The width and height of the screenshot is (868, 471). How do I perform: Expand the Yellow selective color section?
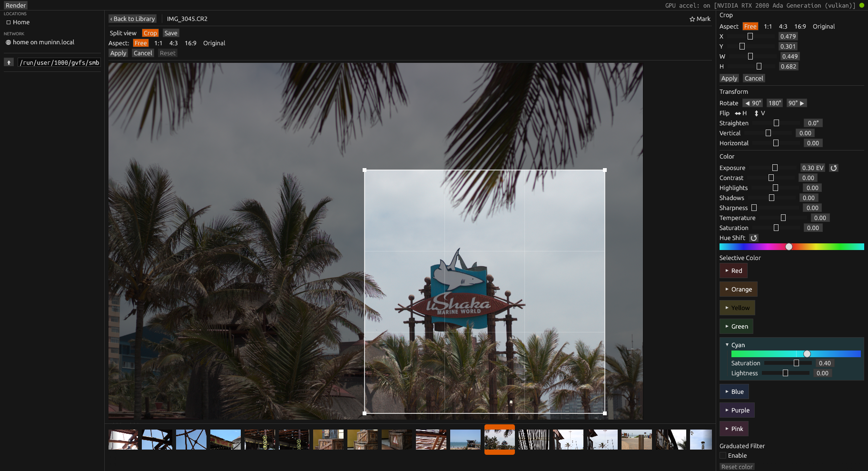click(x=737, y=308)
